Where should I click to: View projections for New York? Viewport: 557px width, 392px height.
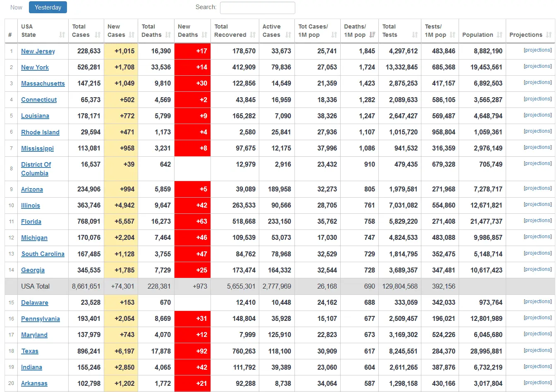click(x=537, y=66)
